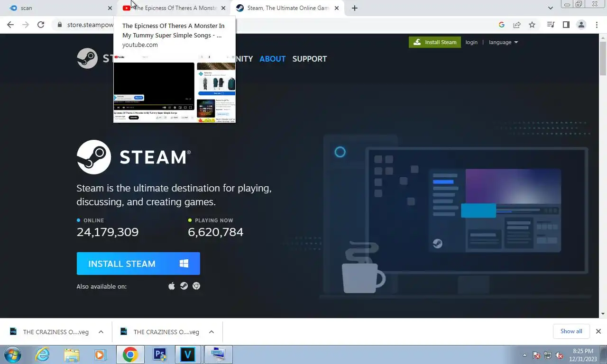This screenshot has width=607, height=364.
Task: Click the large STEAM hero logo
Action: tap(134, 157)
